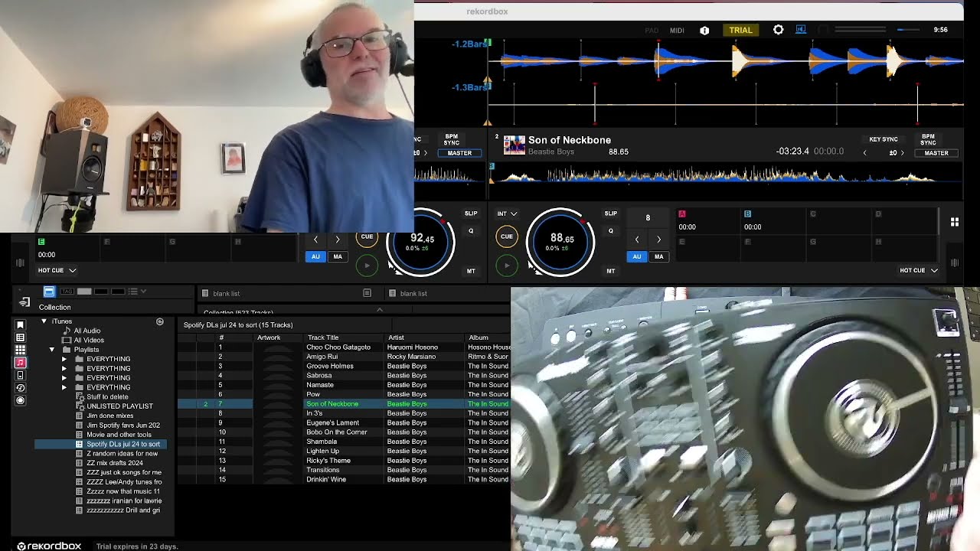Viewport: 980px width, 551px height.
Task: Click the All Audio note icon
Action: click(67, 331)
